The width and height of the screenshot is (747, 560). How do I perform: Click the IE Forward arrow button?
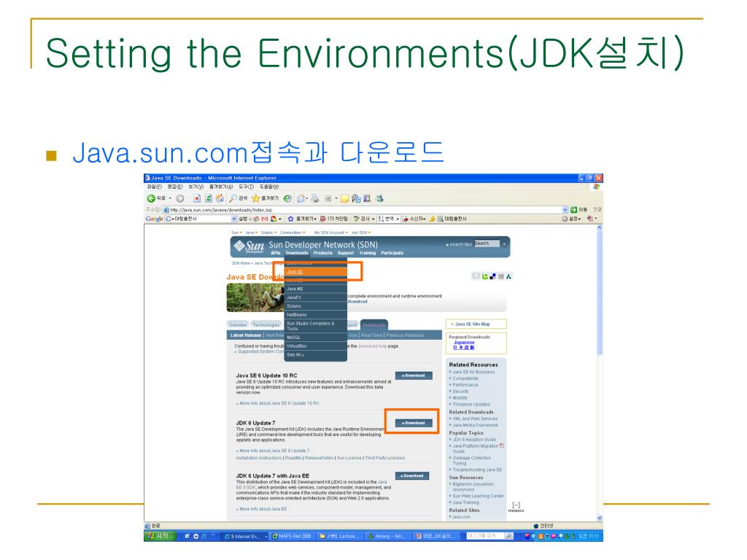pyautogui.click(x=179, y=198)
